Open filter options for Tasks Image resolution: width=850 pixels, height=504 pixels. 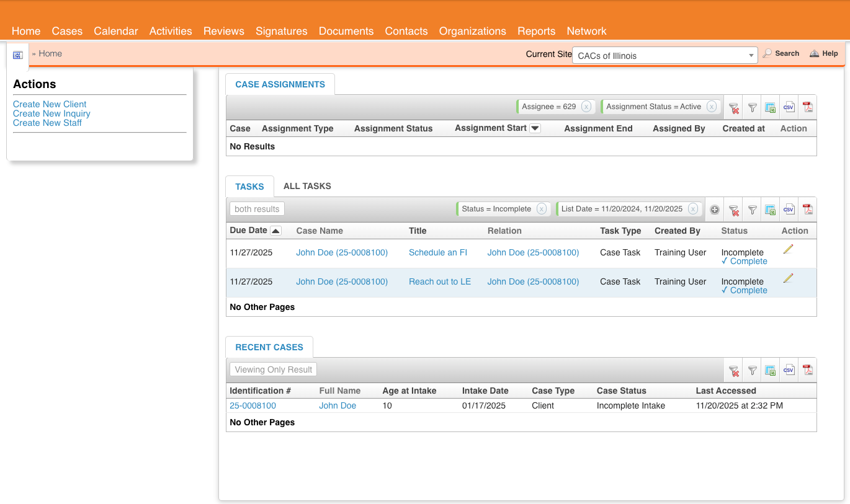click(x=752, y=210)
